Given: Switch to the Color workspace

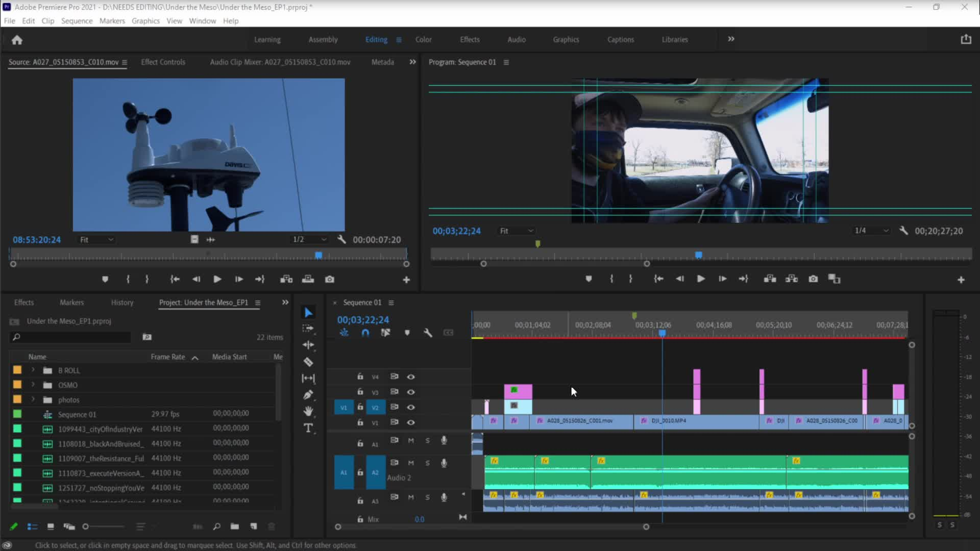Looking at the screenshot, I should [423, 39].
